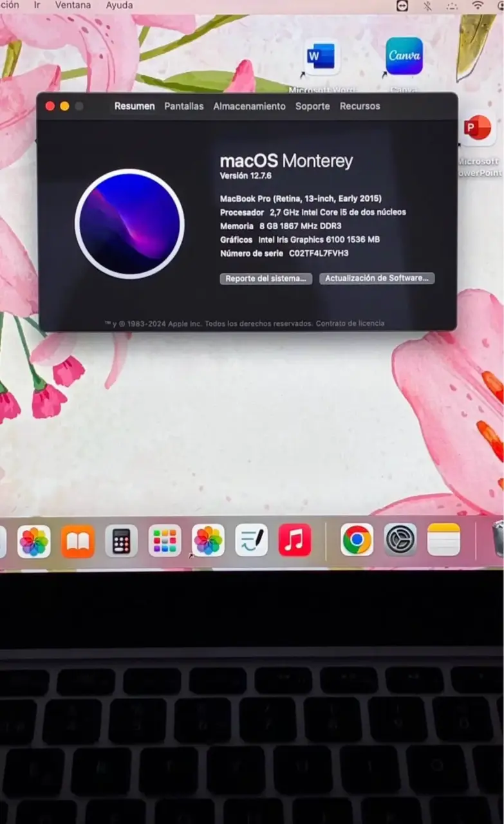Go to the Recursos tab
Image resolution: width=504 pixels, height=824 pixels.
point(360,106)
